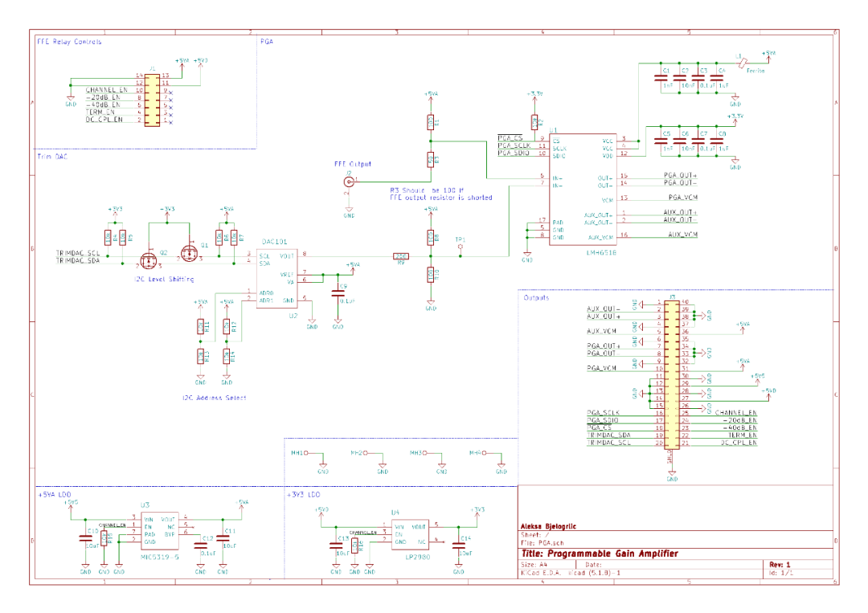868x613 pixels.
Task: Click the 'Trim DAC' section label
Action: (52, 157)
